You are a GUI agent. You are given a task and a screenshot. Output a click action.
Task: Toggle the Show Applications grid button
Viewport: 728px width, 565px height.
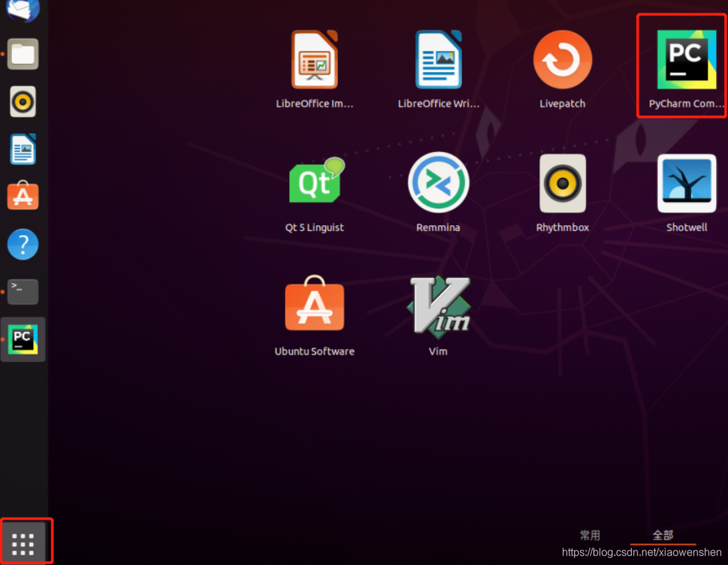[23, 544]
